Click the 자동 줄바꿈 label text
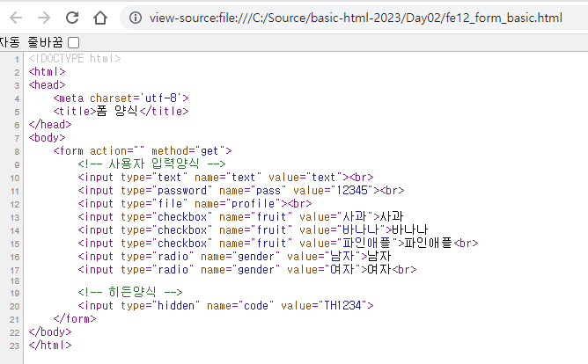 32,42
